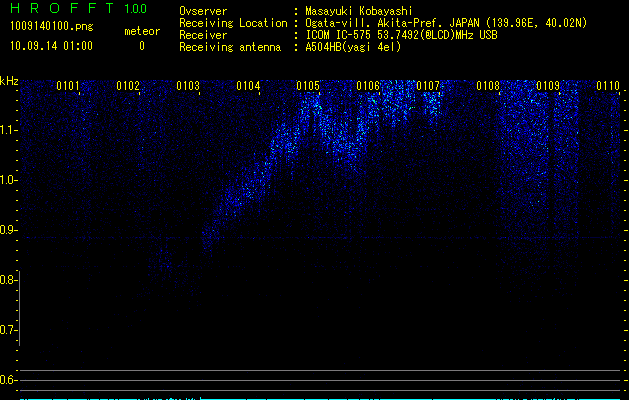The image size is (629, 400).
Task: Click the 0.8 frequency axis label
Action: pyautogui.click(x=8, y=280)
